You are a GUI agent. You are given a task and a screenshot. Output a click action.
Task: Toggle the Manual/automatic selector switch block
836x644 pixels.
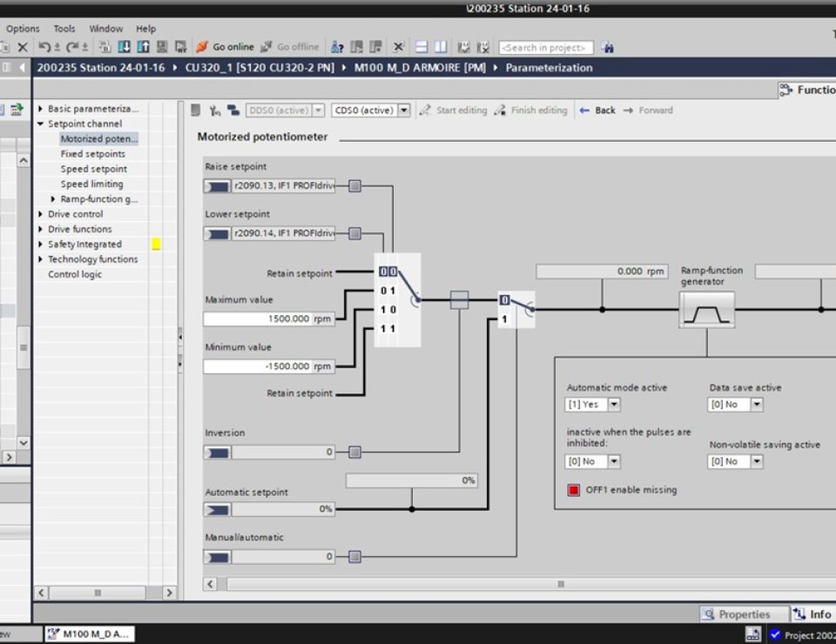pos(516,310)
